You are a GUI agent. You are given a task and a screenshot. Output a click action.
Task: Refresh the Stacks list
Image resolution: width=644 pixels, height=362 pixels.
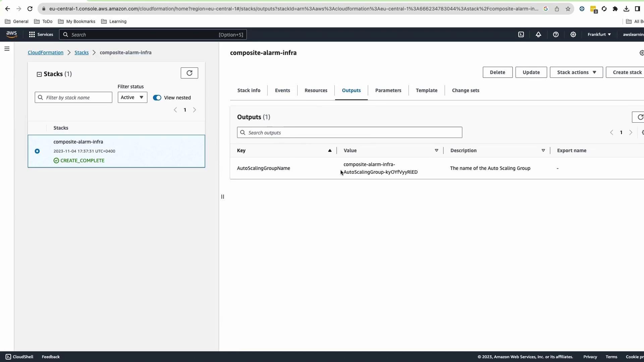click(x=189, y=73)
